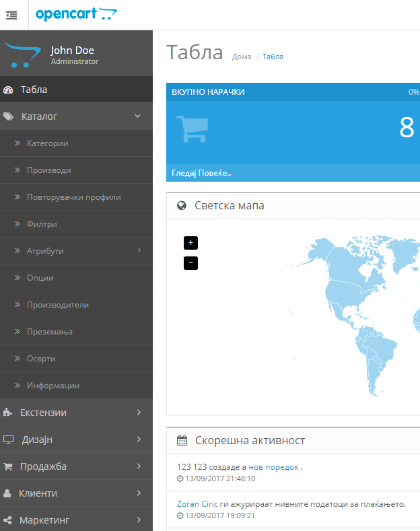
Task: Open Преземања in the catalog menu
Action: tap(76, 332)
